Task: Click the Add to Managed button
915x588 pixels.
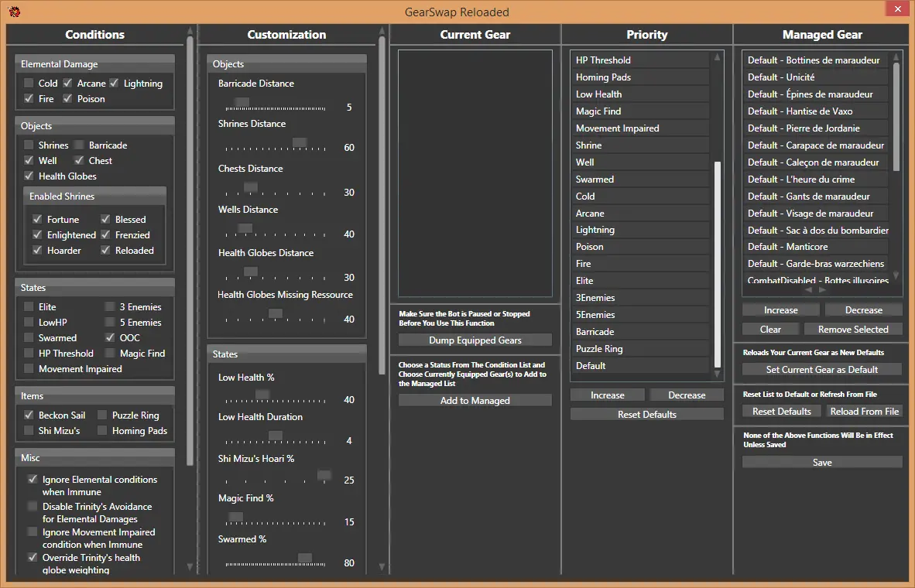Action: [475, 401]
